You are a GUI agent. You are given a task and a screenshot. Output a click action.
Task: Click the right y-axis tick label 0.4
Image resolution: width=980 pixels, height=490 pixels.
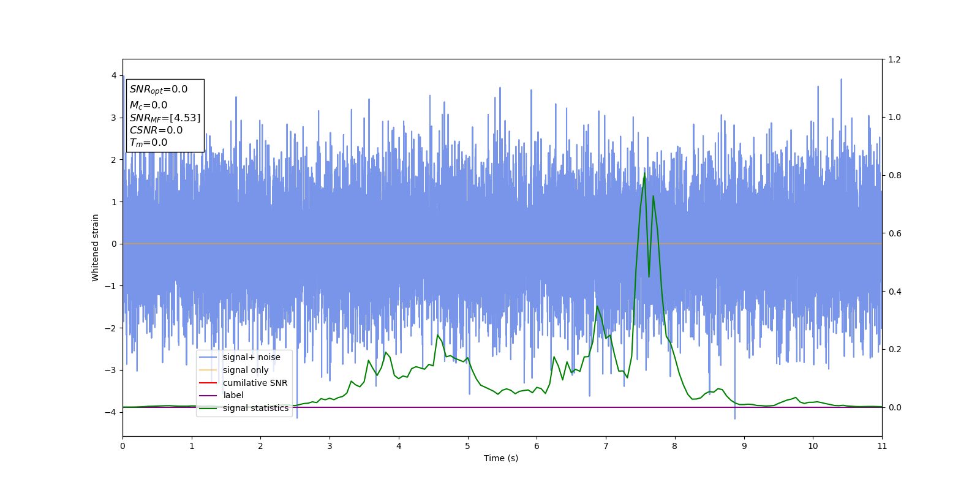[x=894, y=292]
